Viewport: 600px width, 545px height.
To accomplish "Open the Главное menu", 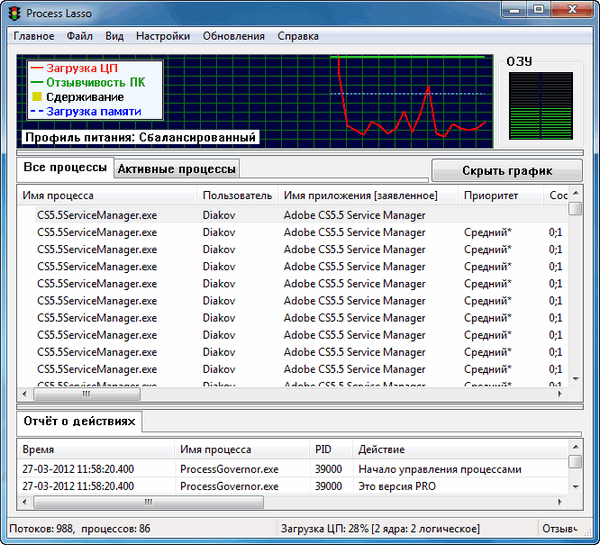I will [34, 36].
